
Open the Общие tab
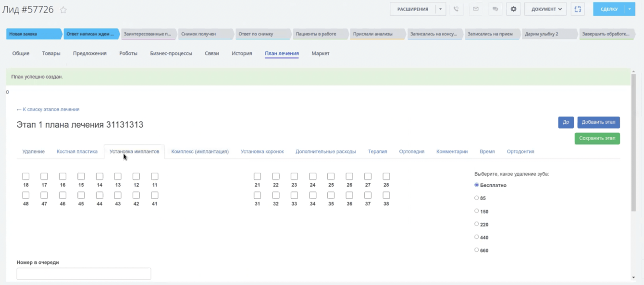coord(21,53)
